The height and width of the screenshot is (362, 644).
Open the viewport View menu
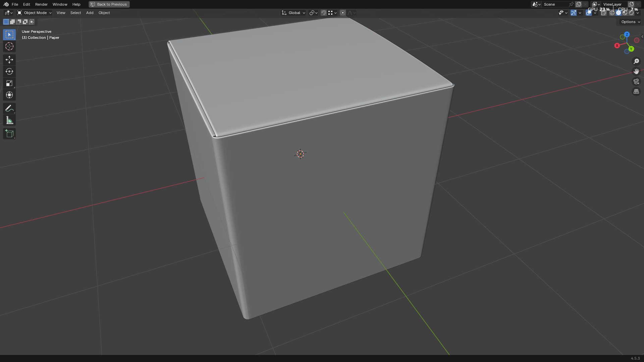[x=61, y=13]
